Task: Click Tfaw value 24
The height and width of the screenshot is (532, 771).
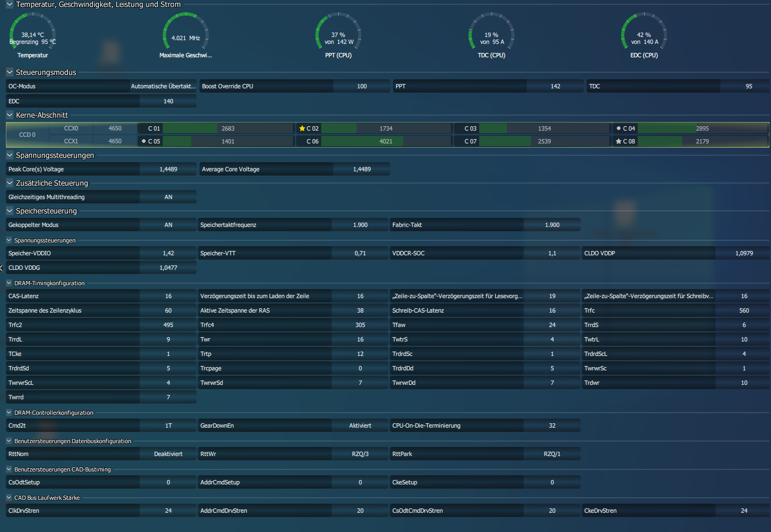Action: coord(552,325)
